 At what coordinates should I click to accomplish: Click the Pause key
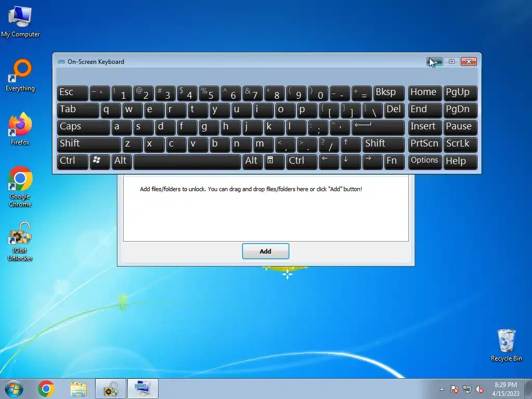tap(460, 127)
